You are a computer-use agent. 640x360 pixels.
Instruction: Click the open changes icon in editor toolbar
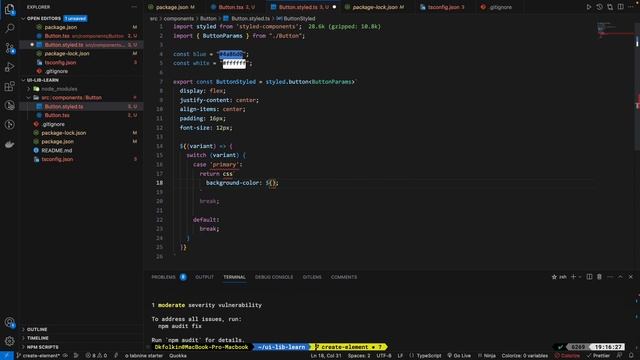coord(610,7)
